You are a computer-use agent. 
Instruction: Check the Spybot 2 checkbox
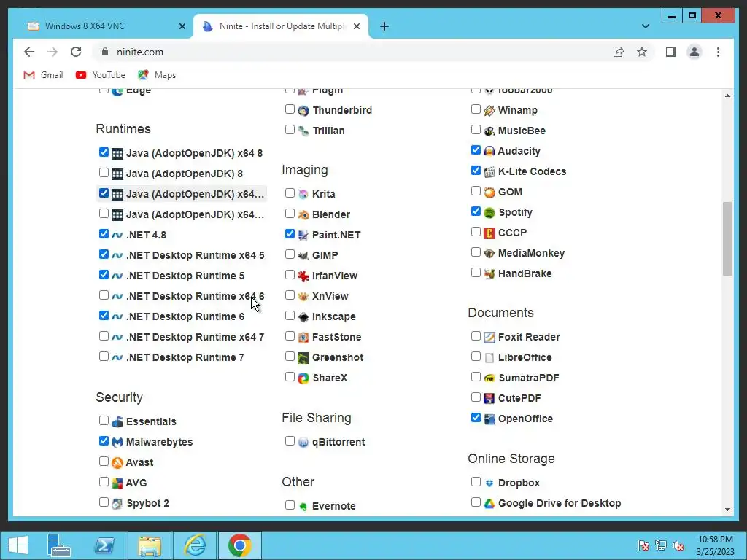coord(104,502)
